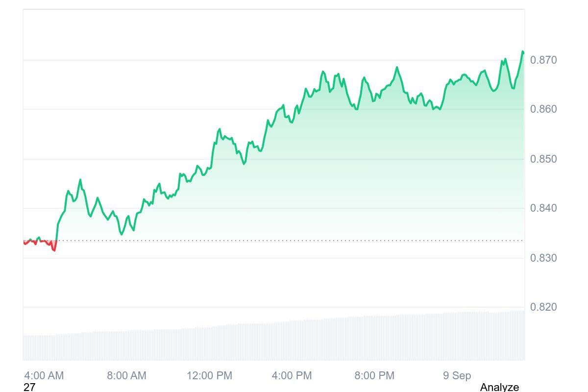
Task: Select the 8:00 PM axis label
Action: (374, 376)
